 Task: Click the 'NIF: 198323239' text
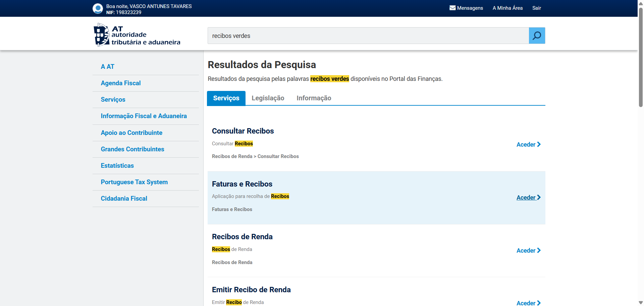point(124,12)
